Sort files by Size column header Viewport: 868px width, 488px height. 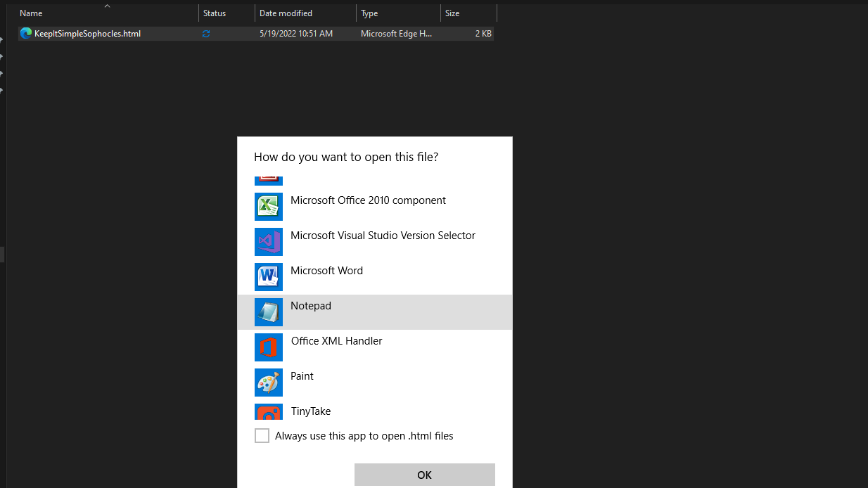tap(468, 13)
